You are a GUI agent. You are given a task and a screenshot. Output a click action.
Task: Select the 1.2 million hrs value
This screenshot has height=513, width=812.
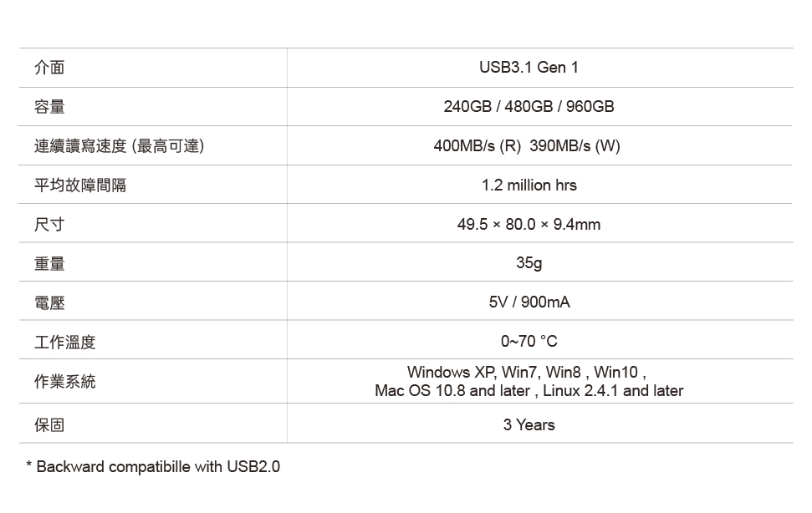(529, 185)
